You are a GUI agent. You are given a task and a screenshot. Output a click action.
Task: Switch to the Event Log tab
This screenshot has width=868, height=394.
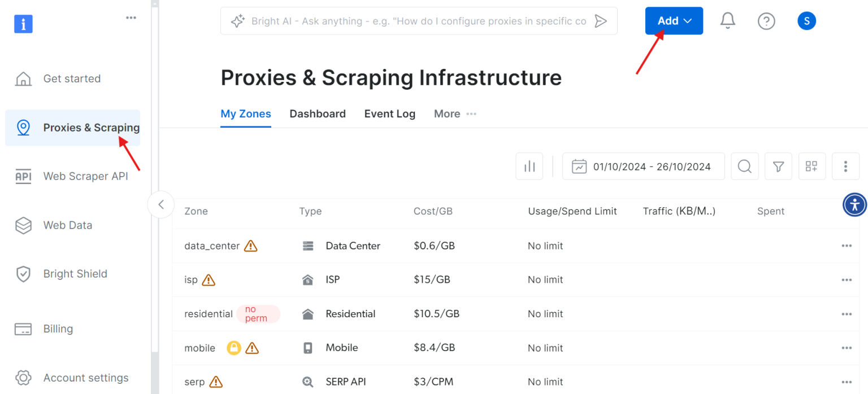[x=389, y=114]
